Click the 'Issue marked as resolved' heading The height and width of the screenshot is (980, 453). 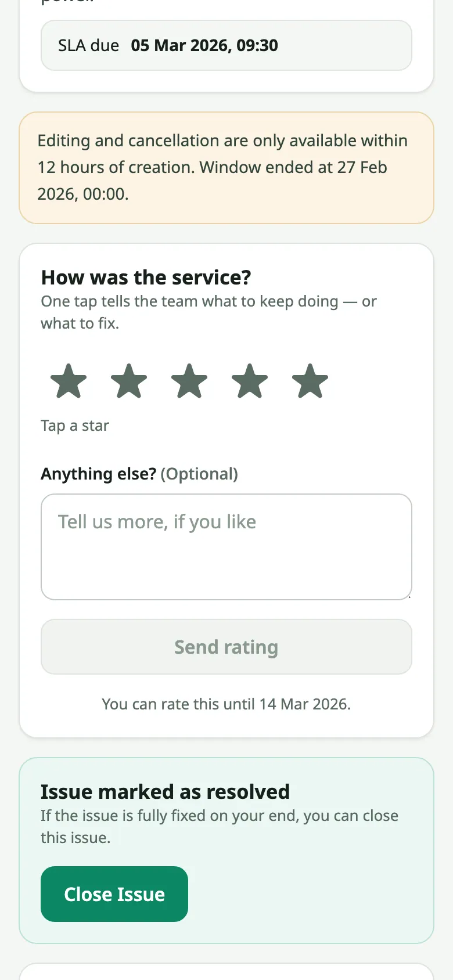tap(165, 792)
